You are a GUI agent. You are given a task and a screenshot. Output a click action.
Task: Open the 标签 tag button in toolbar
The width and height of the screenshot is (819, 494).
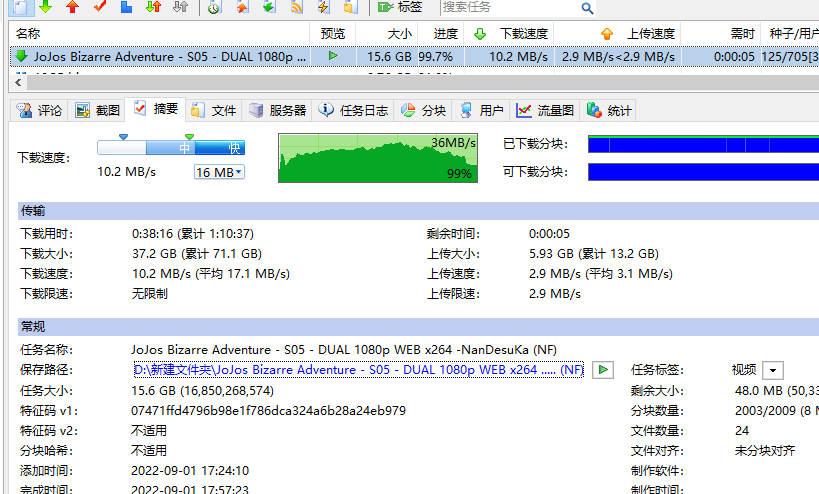pos(400,7)
